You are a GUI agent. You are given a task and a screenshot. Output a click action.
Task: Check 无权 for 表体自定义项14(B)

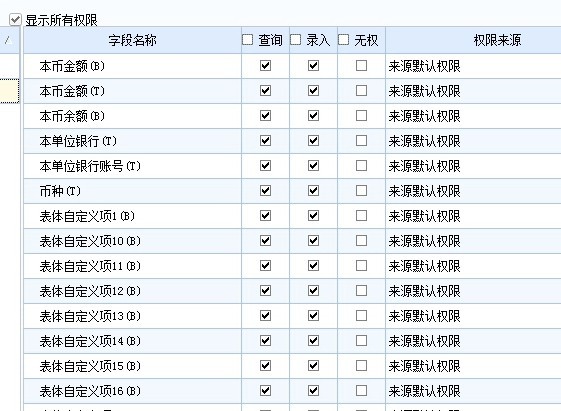tap(361, 341)
